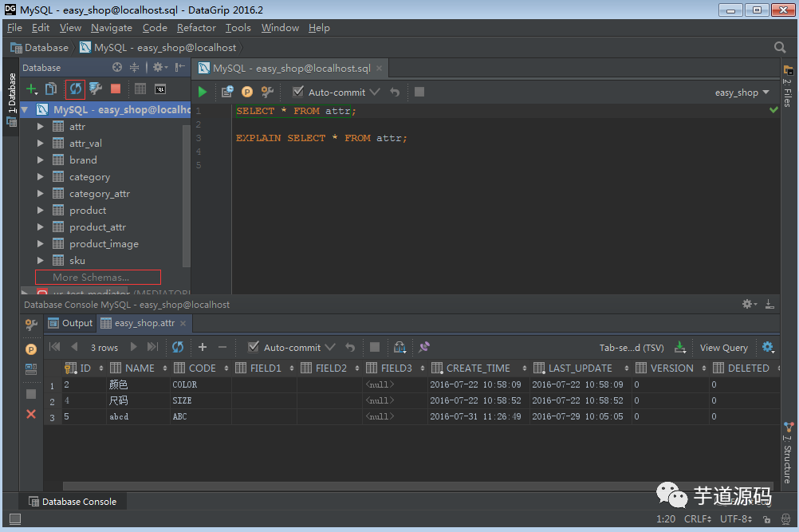Click the red Disconnect square in Database panel

[116, 89]
